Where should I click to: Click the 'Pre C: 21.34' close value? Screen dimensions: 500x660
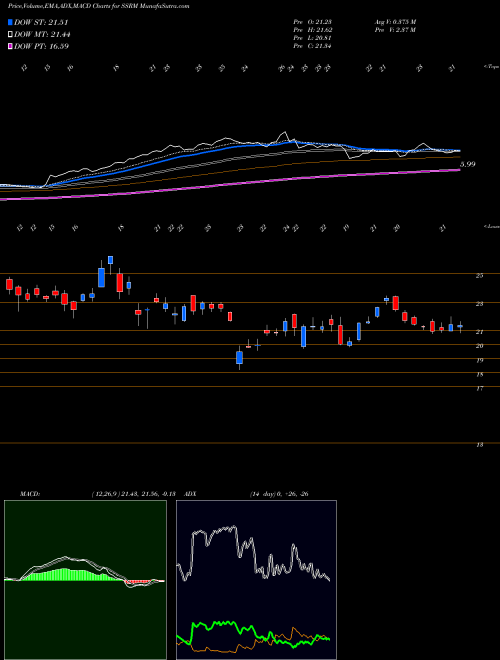312,46
